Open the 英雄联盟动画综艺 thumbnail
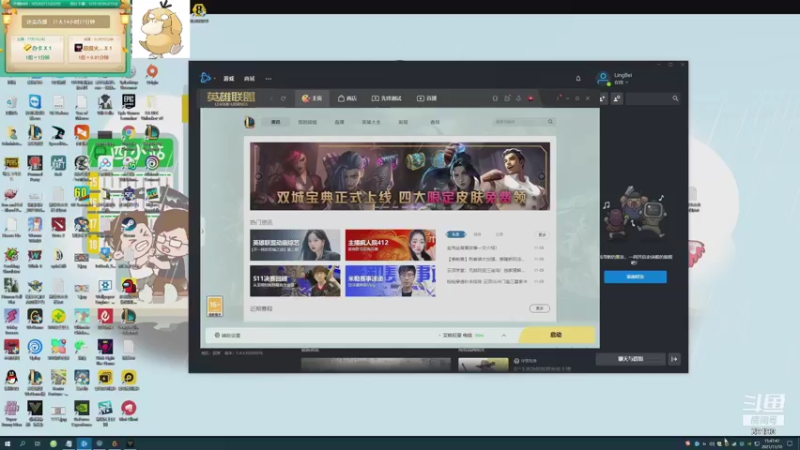The width and height of the screenshot is (800, 450). [295, 245]
